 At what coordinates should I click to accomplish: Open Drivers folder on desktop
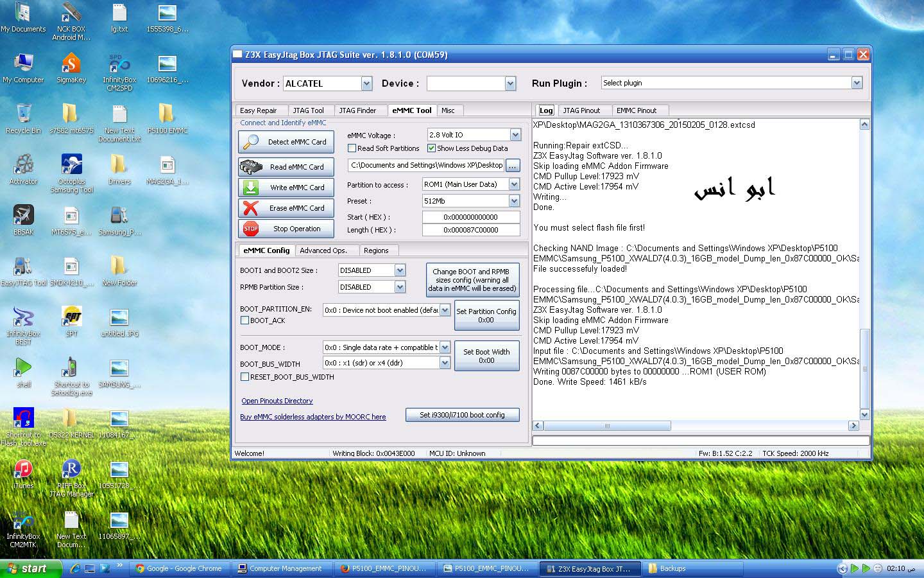[x=119, y=170]
